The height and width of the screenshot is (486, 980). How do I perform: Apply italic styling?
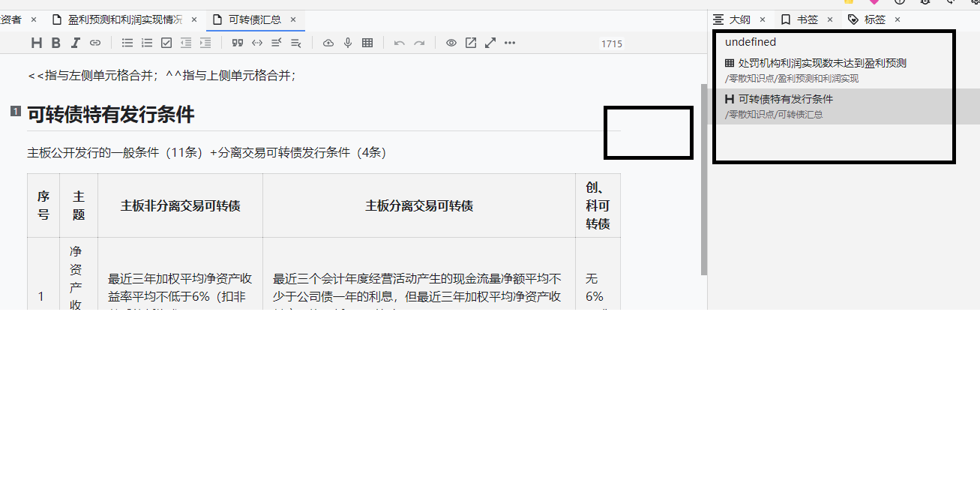(x=76, y=43)
